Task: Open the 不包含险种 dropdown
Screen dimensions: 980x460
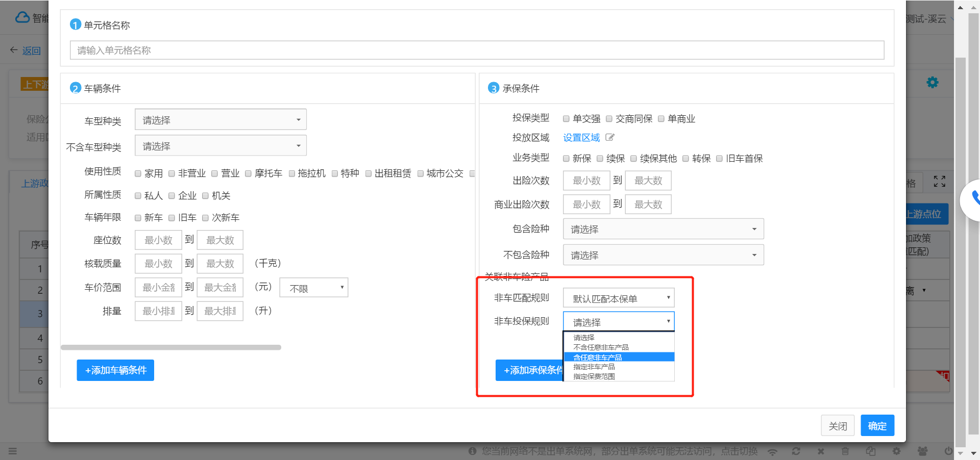Action: pos(664,255)
